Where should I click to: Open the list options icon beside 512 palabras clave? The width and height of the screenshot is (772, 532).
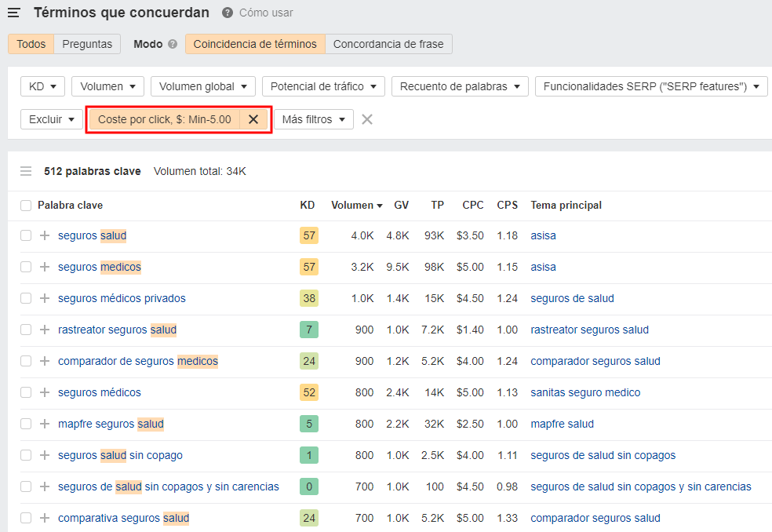[26, 171]
